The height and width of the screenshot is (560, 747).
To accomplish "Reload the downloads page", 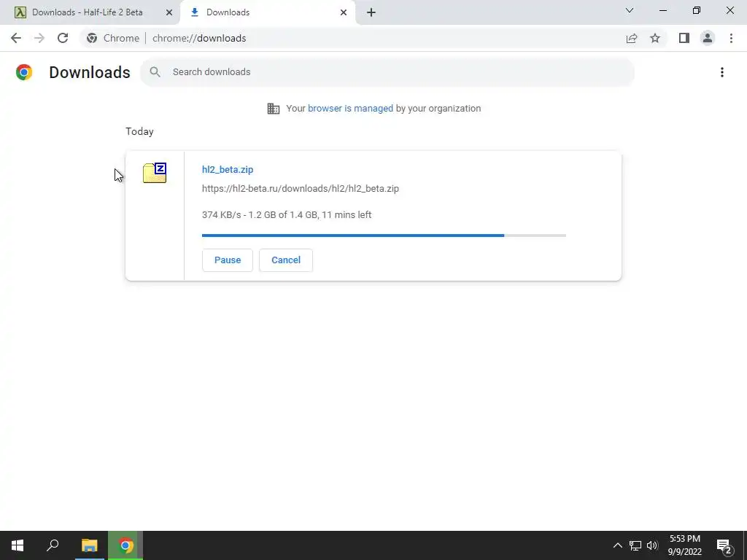I will (x=63, y=38).
